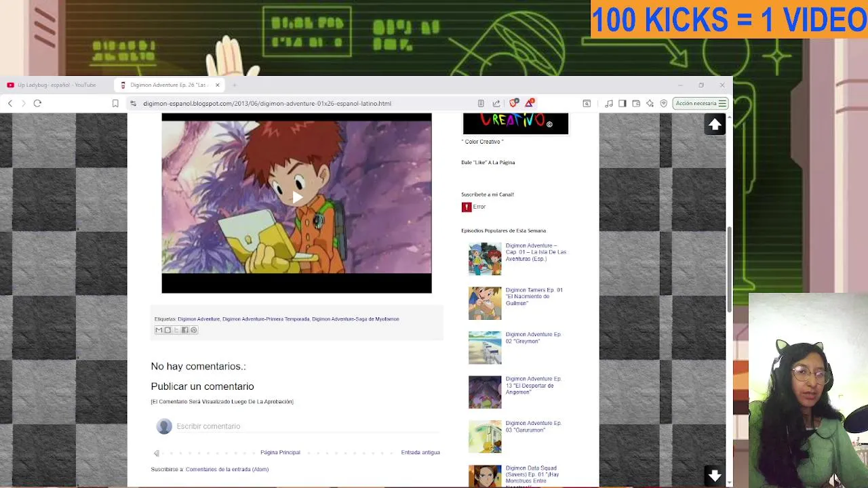Click the Digimon Data Squad thumbnail
Viewport: 868px width, 488px height.
[x=485, y=476]
